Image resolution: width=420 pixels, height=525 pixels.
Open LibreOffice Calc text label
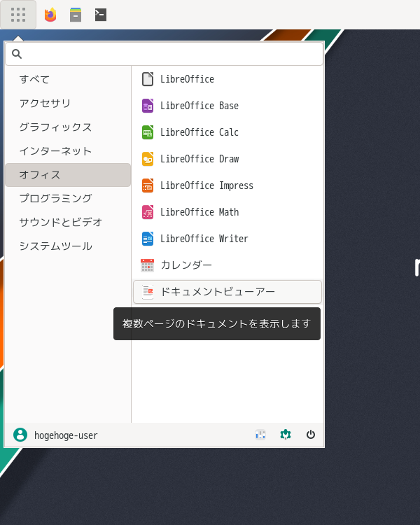199,132
